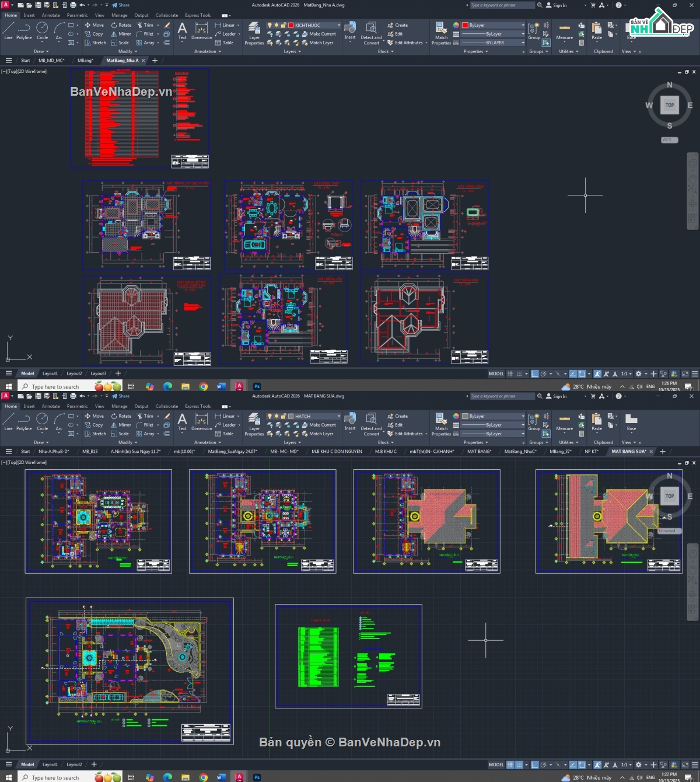The width and height of the screenshot is (700, 782).
Task: Toggle object snap in the MAT BANG SUA status bar
Action: click(582, 764)
